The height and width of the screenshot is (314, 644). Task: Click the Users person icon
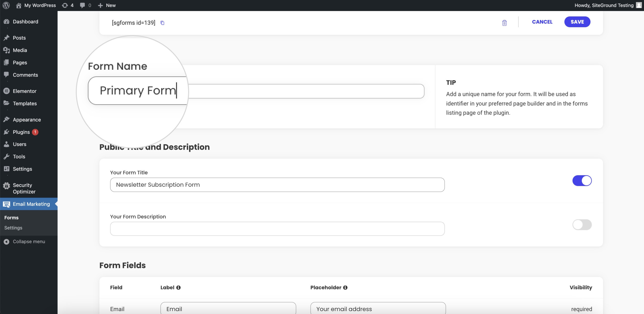(x=7, y=144)
